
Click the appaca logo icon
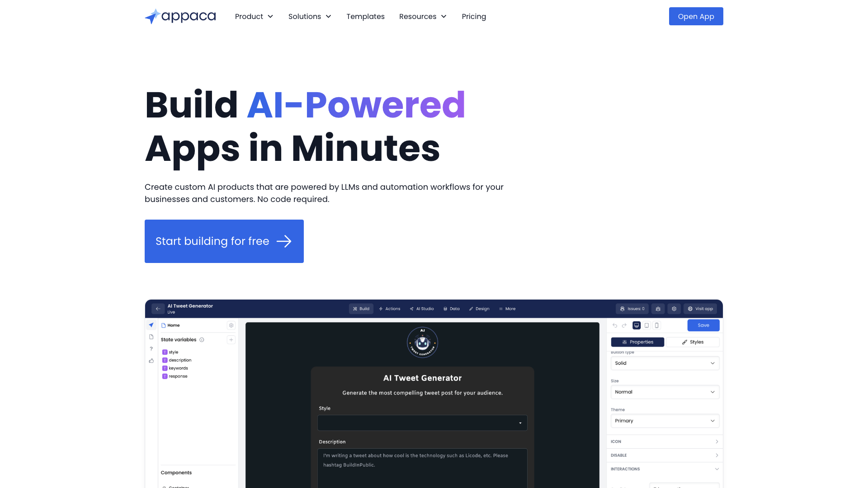pos(151,16)
